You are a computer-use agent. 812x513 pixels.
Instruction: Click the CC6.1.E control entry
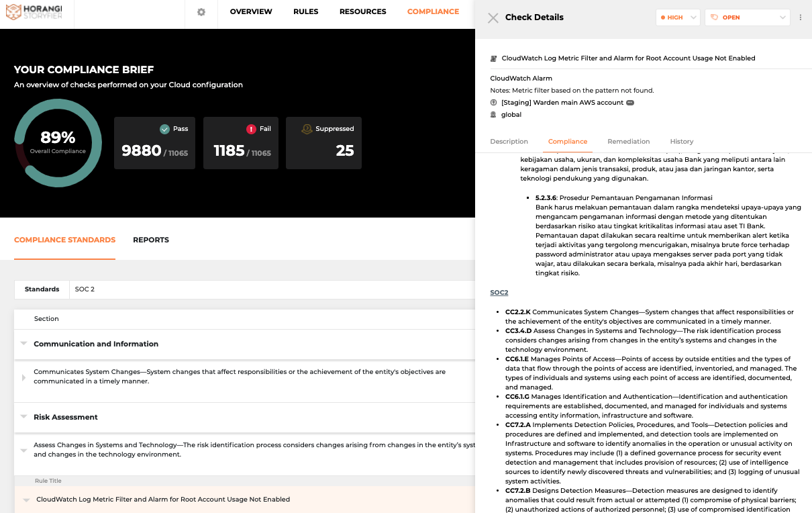click(x=651, y=373)
